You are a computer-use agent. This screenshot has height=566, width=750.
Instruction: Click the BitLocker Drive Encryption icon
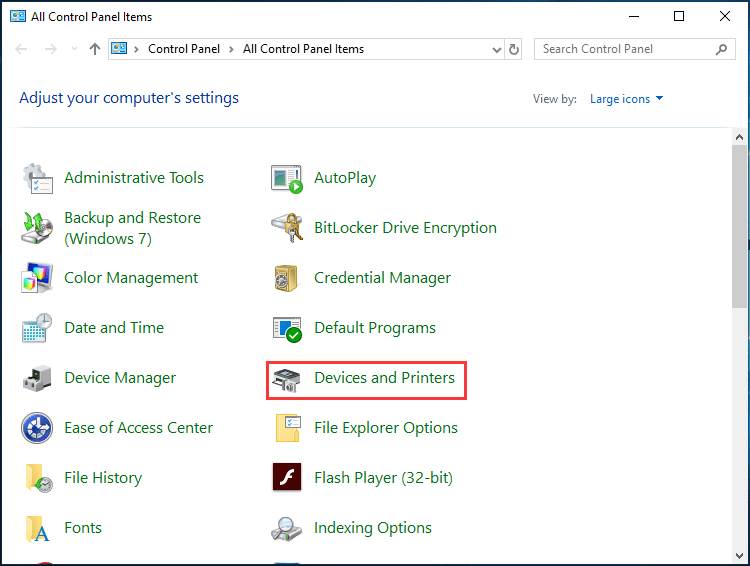[287, 228]
